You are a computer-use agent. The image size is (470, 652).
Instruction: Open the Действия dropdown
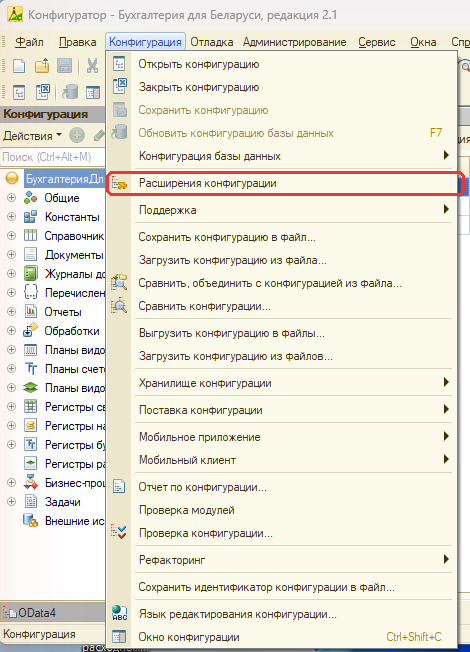[32, 136]
